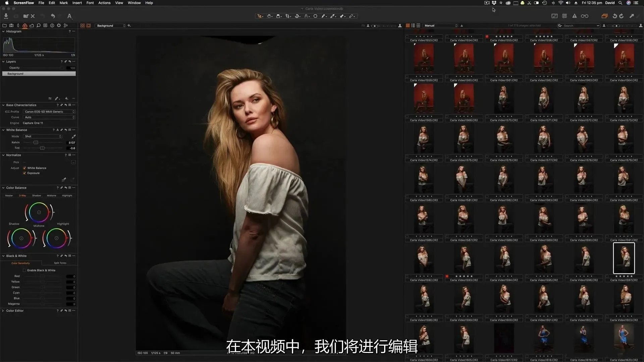Open the Exposure tool tab
644x362 pixels.
click(32, 25)
